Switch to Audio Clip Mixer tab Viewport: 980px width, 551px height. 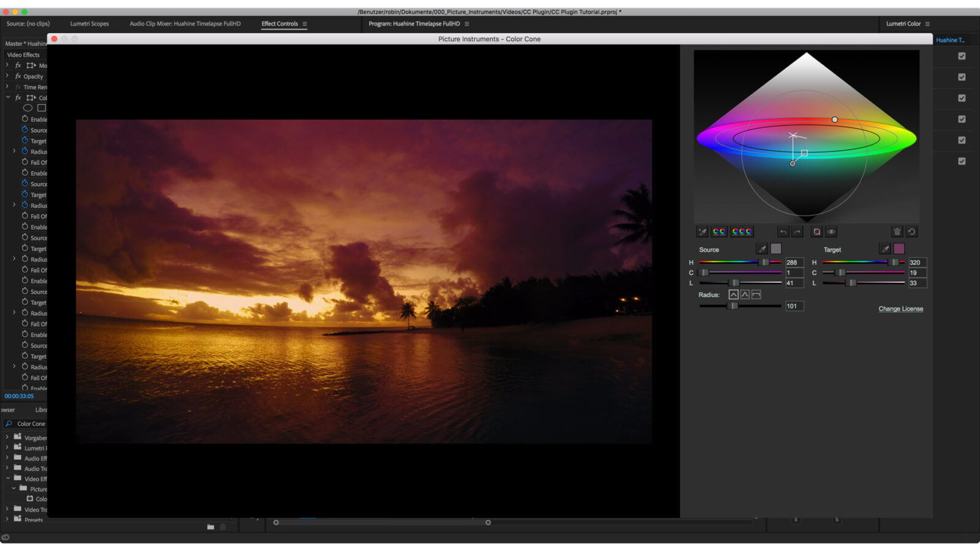[x=185, y=24]
